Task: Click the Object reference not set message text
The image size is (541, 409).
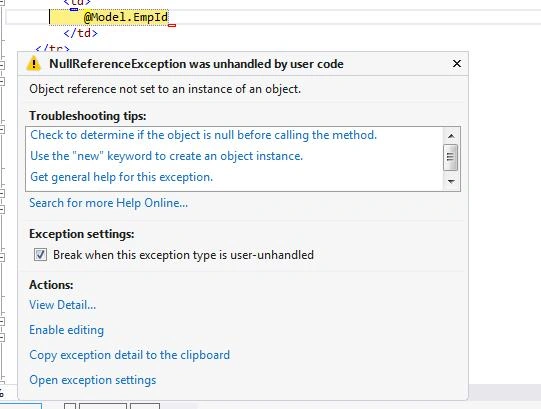Action: click(x=165, y=89)
